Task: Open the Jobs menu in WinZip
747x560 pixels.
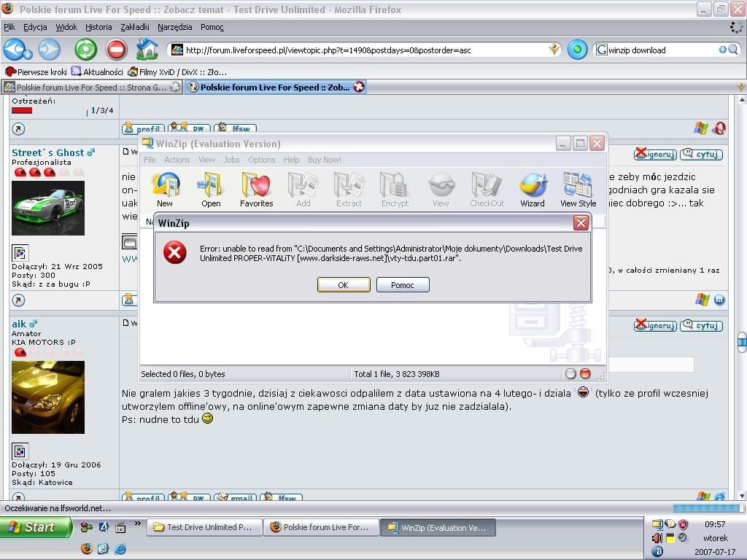Action: 231,160
